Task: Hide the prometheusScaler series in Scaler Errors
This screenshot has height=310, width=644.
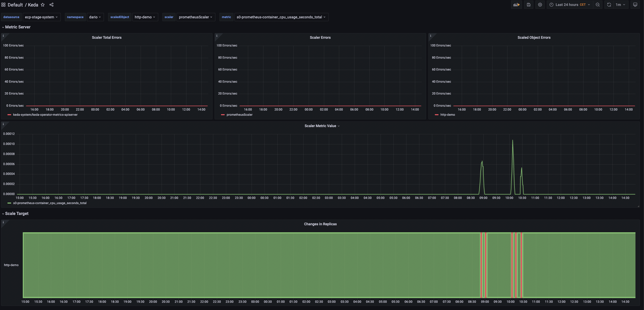Action: coord(239,114)
